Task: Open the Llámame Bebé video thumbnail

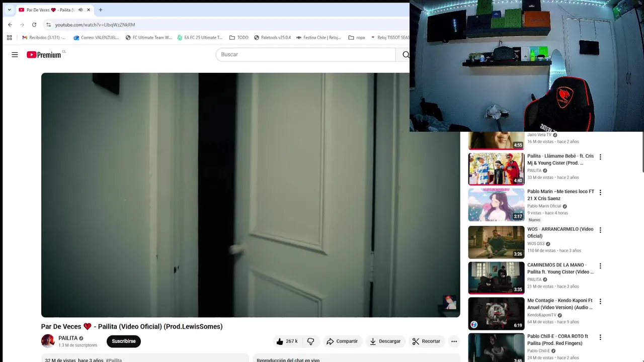Action: [496, 169]
